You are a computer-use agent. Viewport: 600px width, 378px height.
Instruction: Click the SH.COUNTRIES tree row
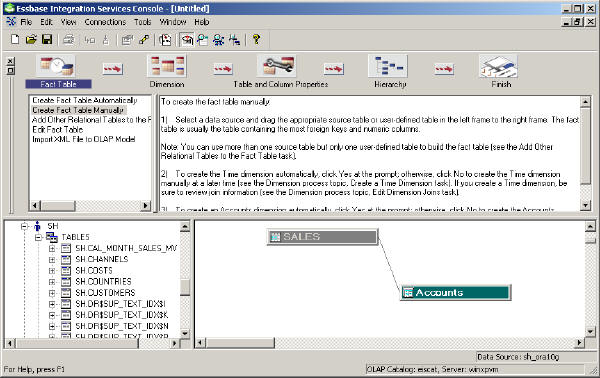[103, 282]
